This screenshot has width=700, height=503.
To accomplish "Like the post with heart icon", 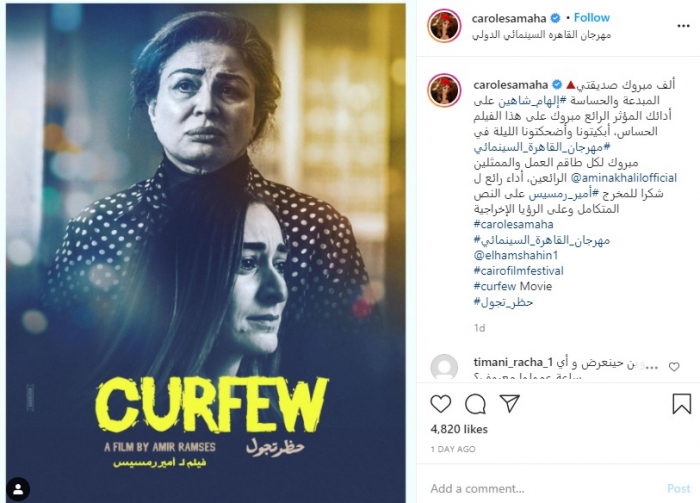I will pos(440,404).
